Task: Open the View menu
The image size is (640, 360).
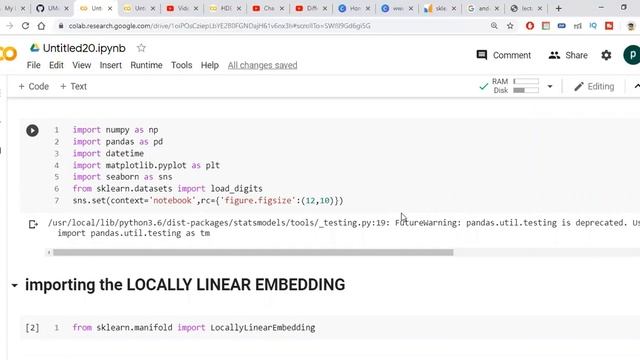Action: point(82,65)
